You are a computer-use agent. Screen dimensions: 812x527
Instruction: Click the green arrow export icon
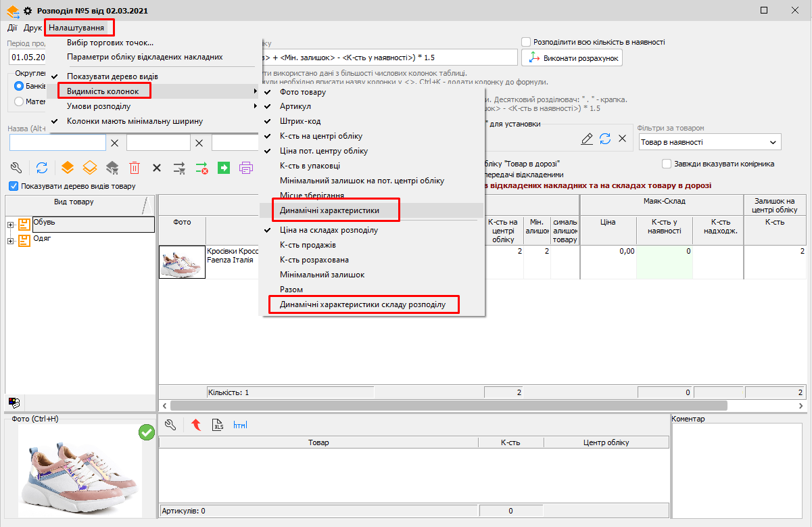pos(224,167)
